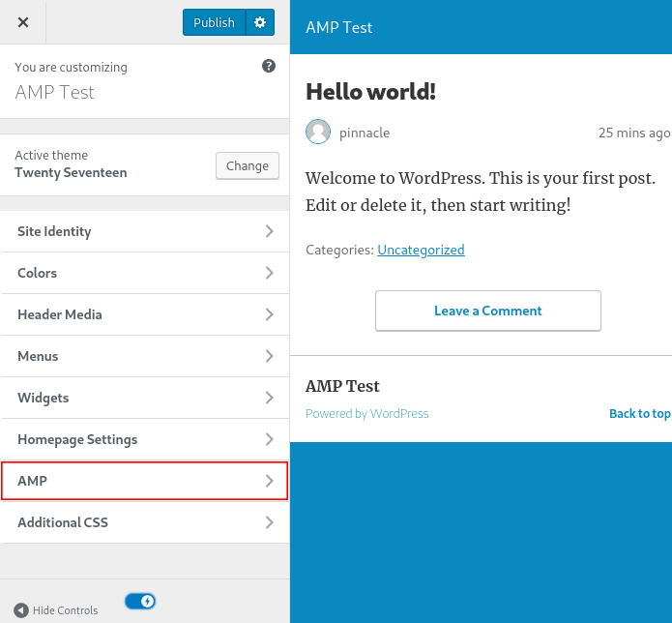This screenshot has width=672, height=623.
Task: Follow the Powered by WordPress link
Action: 366,414
